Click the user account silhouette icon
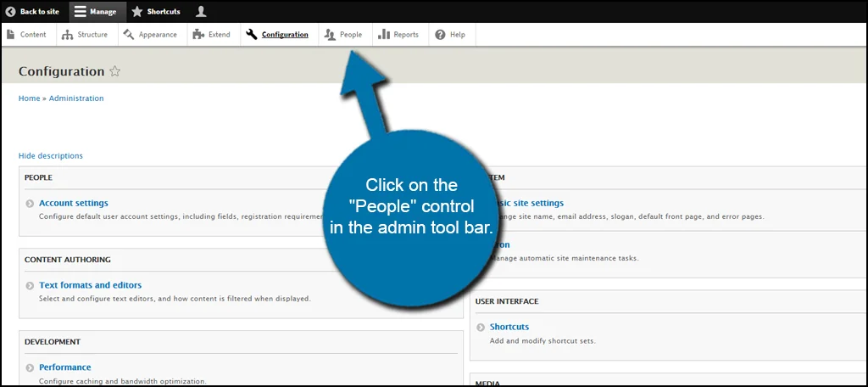Viewport: 868px width, 387px height. (201, 12)
